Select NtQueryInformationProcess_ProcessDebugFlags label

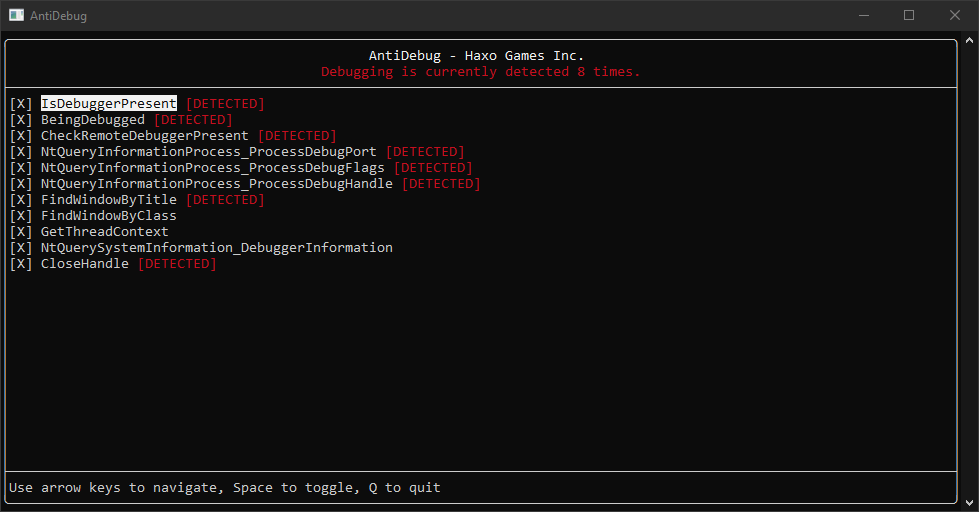(x=213, y=168)
